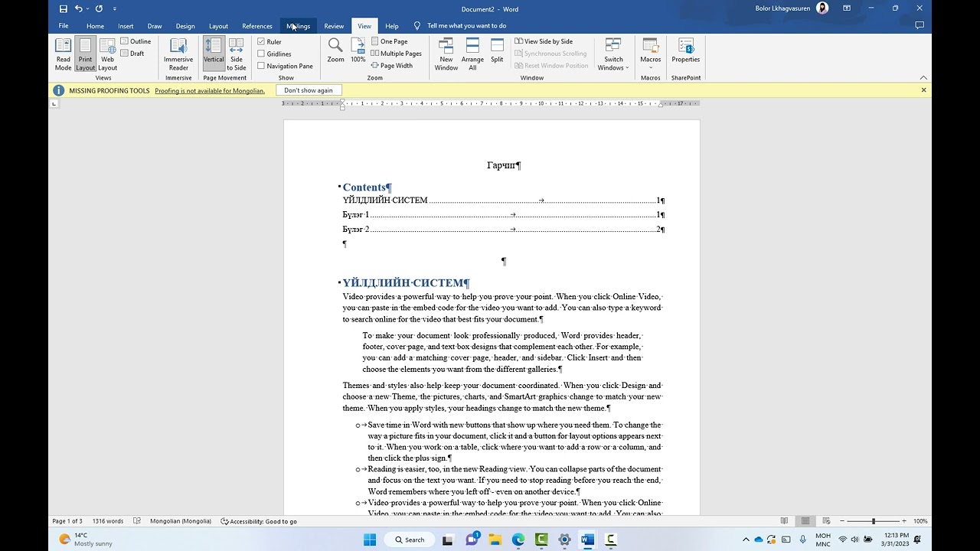Click Don't show again button
Image resolution: width=980 pixels, height=551 pixels.
pos(309,90)
